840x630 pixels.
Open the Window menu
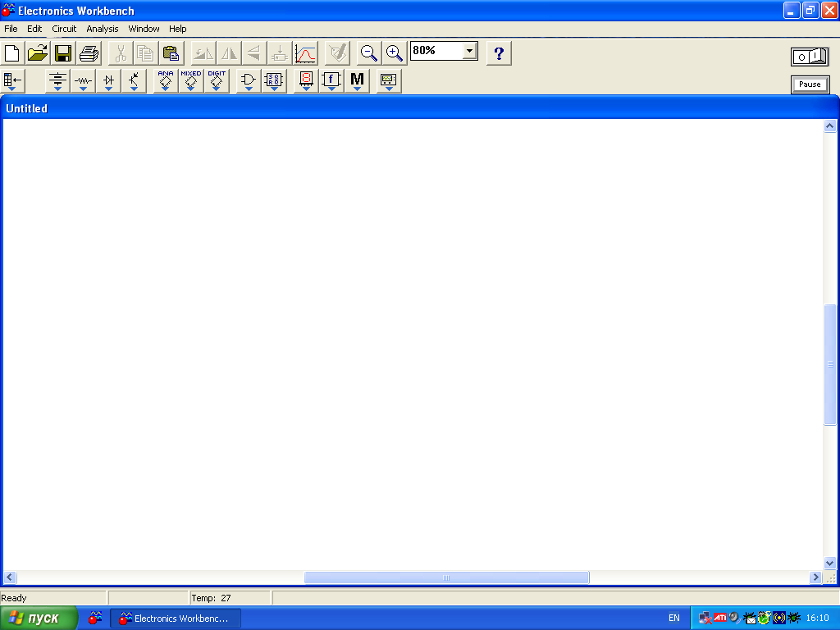[x=144, y=29]
